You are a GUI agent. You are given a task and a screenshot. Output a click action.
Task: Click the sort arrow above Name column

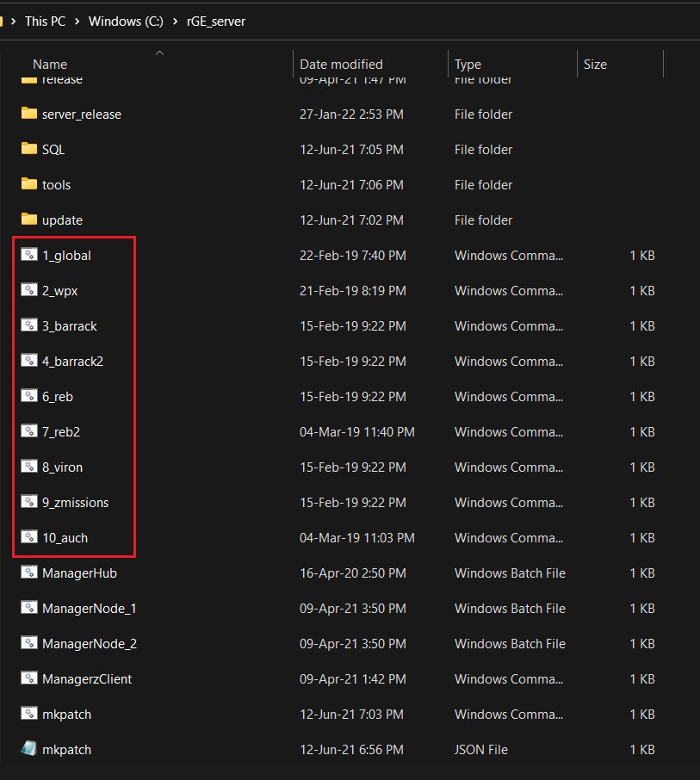pyautogui.click(x=159, y=53)
